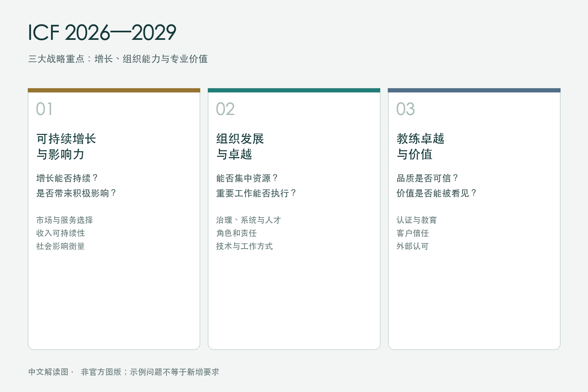Viewport: 588px width, 392px height.
Task: Click the question "重要工作能否执行？"
Action: 256,193
